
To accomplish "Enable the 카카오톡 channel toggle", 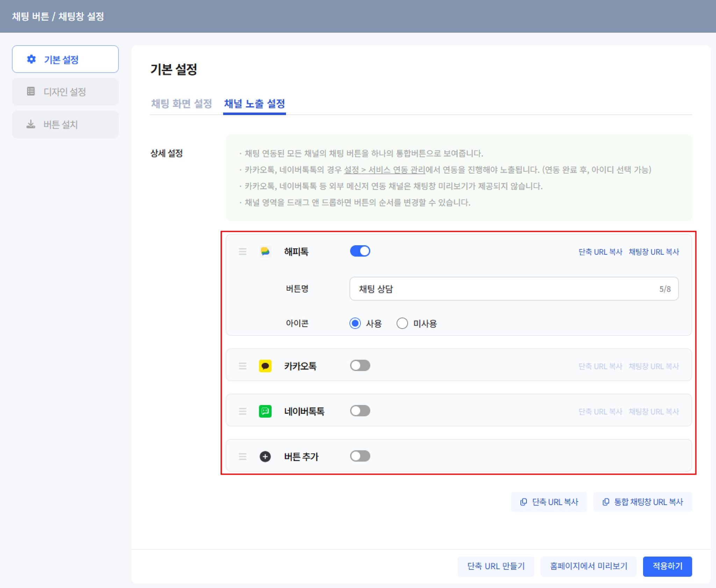I will tap(360, 366).
